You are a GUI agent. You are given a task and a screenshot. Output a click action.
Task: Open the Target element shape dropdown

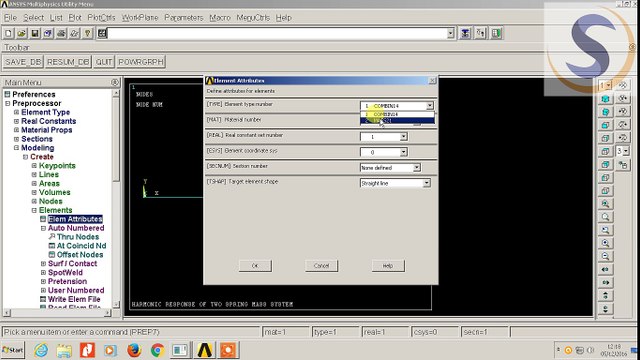(427, 183)
